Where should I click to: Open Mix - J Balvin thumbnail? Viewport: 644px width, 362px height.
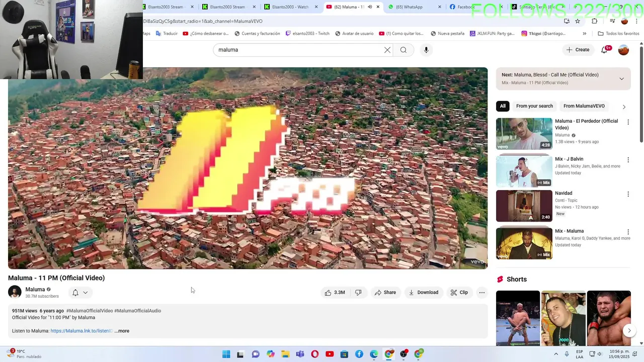(x=524, y=171)
